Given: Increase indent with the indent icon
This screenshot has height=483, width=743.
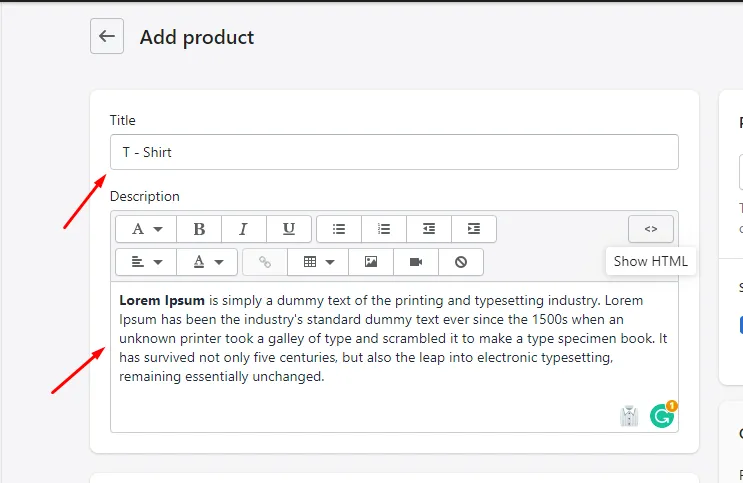Looking at the screenshot, I should 474,229.
